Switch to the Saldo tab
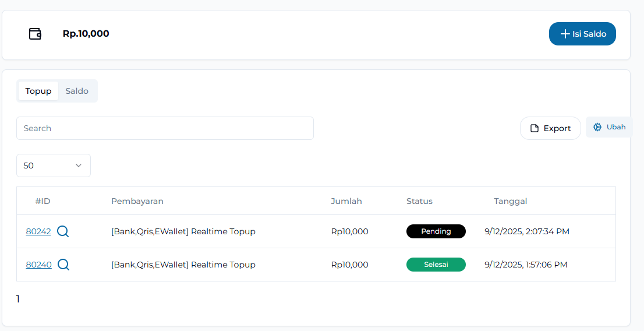The image size is (644, 331). point(77,91)
